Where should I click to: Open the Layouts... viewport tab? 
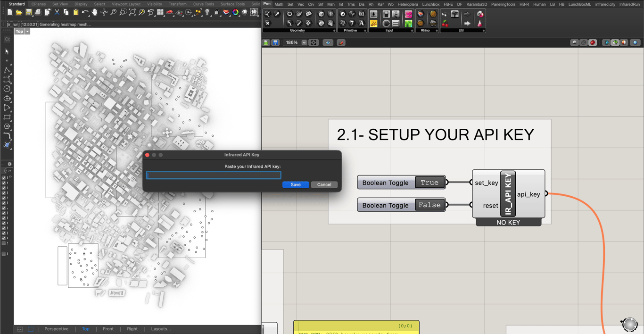click(161, 329)
